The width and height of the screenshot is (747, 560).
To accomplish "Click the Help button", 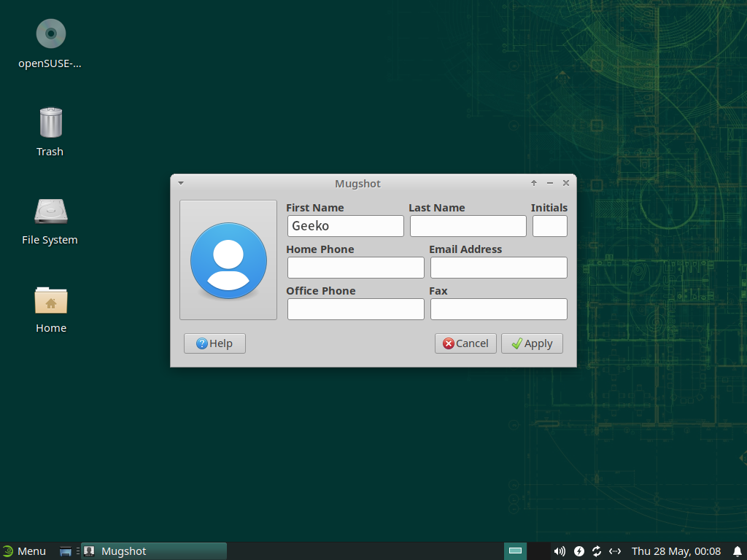I will coord(214,343).
